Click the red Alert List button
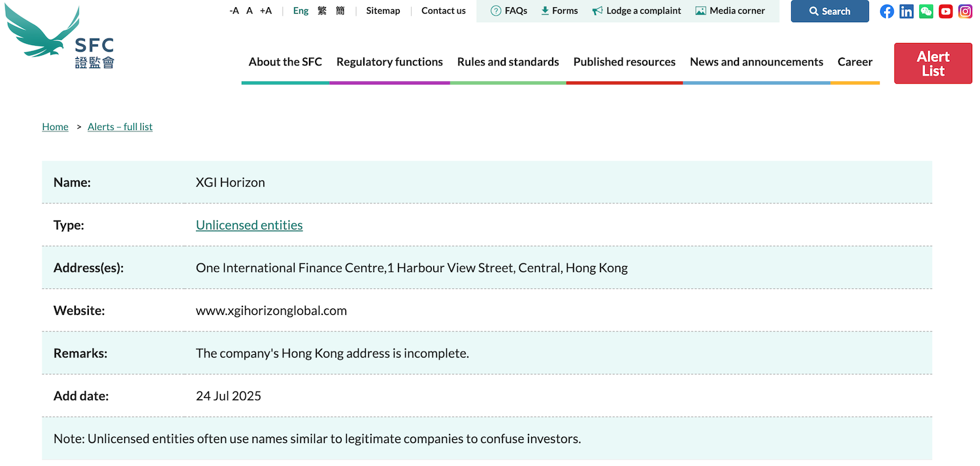Image resolution: width=980 pixels, height=466 pixels. point(932,63)
